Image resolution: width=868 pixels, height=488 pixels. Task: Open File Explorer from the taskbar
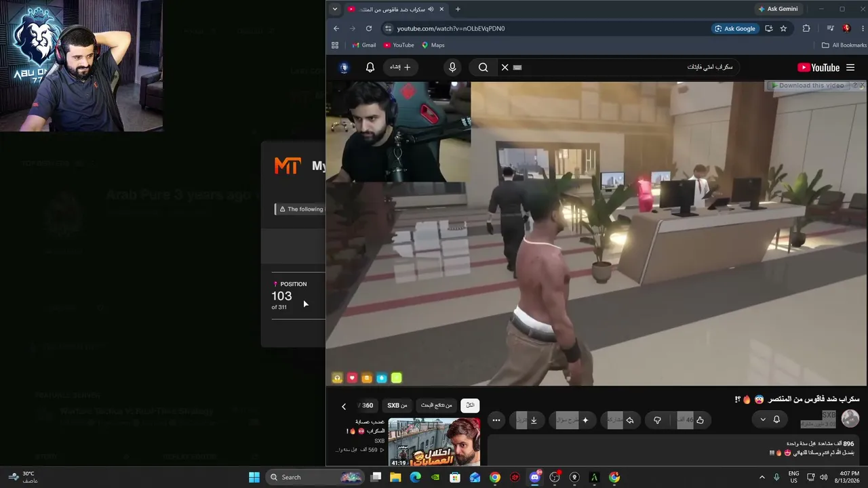click(395, 477)
